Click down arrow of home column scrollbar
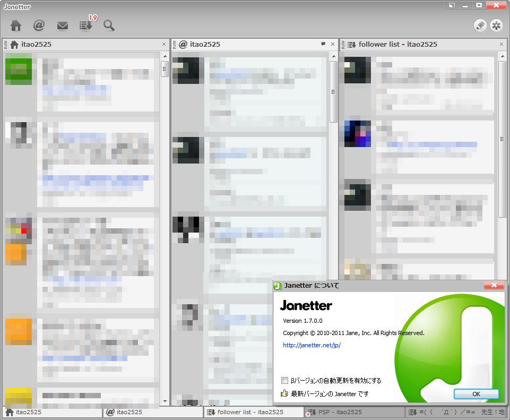The height and width of the screenshot is (420, 510). (165, 401)
